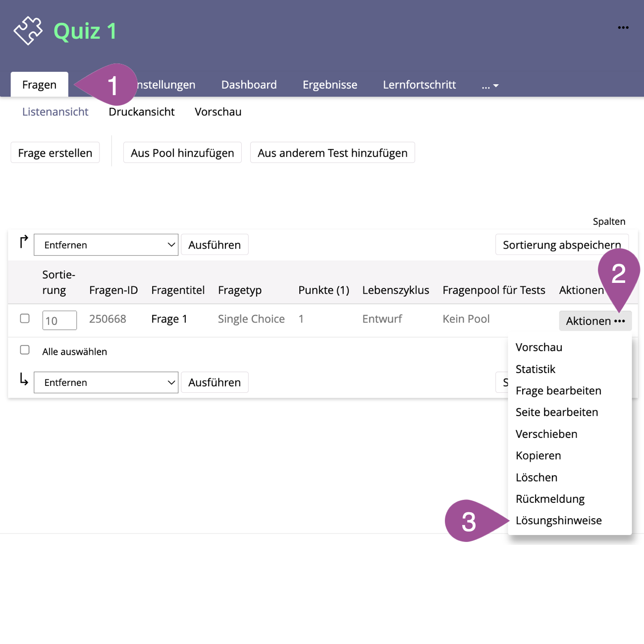Image resolution: width=644 pixels, height=644 pixels.
Task: Open the Ergebnisse tab
Action: coord(329,85)
